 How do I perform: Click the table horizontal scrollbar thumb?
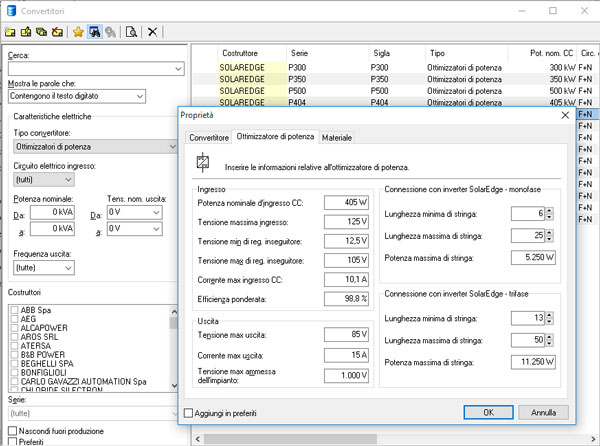[x=290, y=439]
